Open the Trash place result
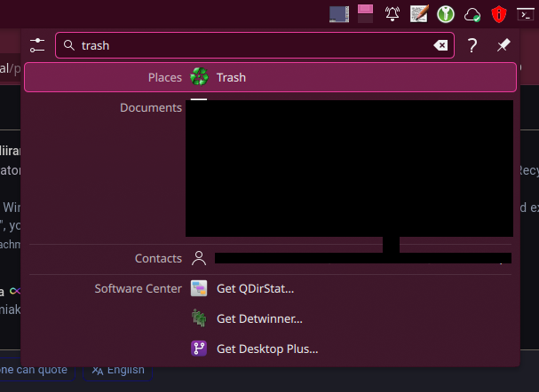The width and height of the screenshot is (539, 392). [x=270, y=77]
